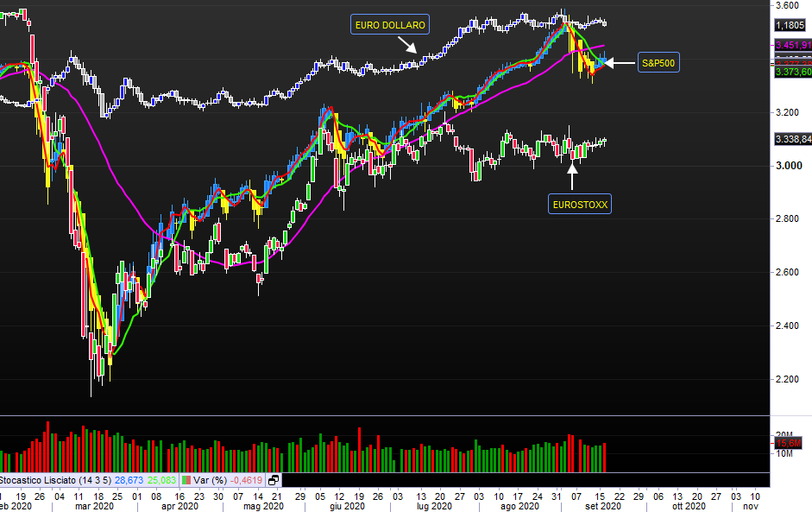812x512 pixels.
Task: Click the green/red square icon before Var (%)
Action: [x=186, y=480]
